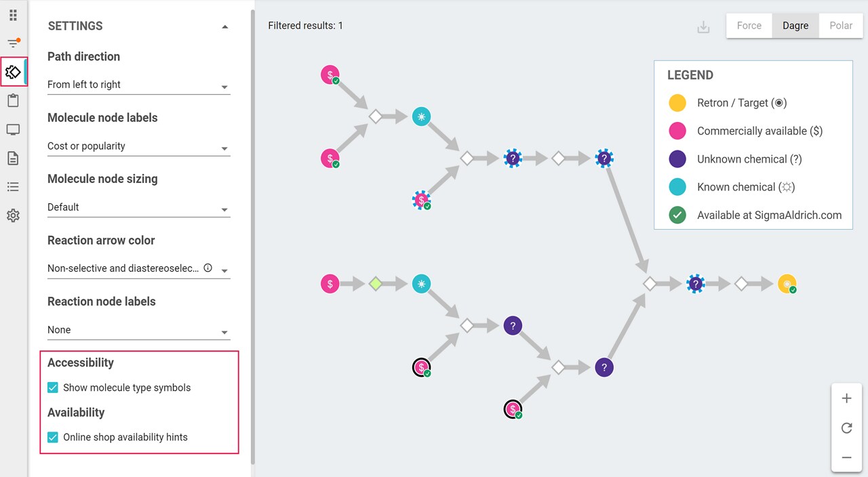Image resolution: width=868 pixels, height=477 pixels.
Task: Select the graph settings icon in sidebar
Action: point(13,72)
